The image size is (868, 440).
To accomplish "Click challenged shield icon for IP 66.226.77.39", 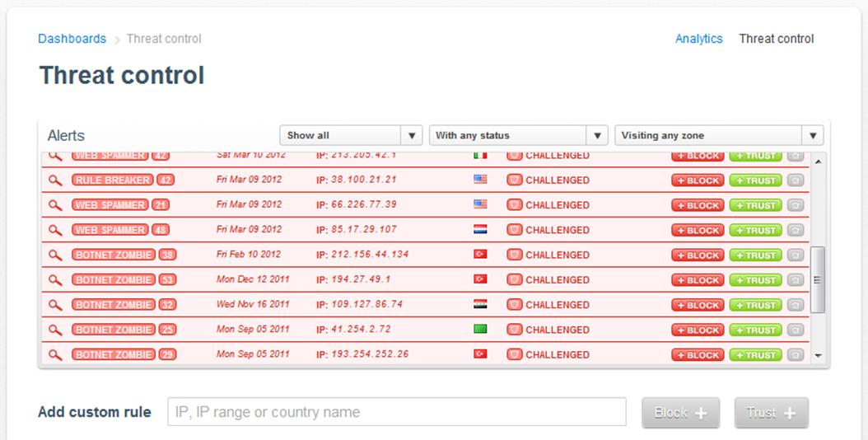I will tap(514, 205).
